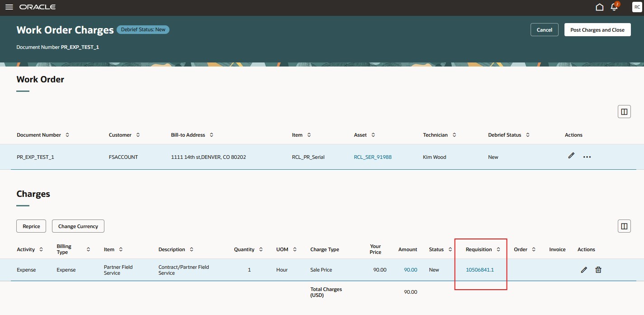This screenshot has width=644, height=315.
Task: Open column settings for Work Order table
Action: click(624, 112)
